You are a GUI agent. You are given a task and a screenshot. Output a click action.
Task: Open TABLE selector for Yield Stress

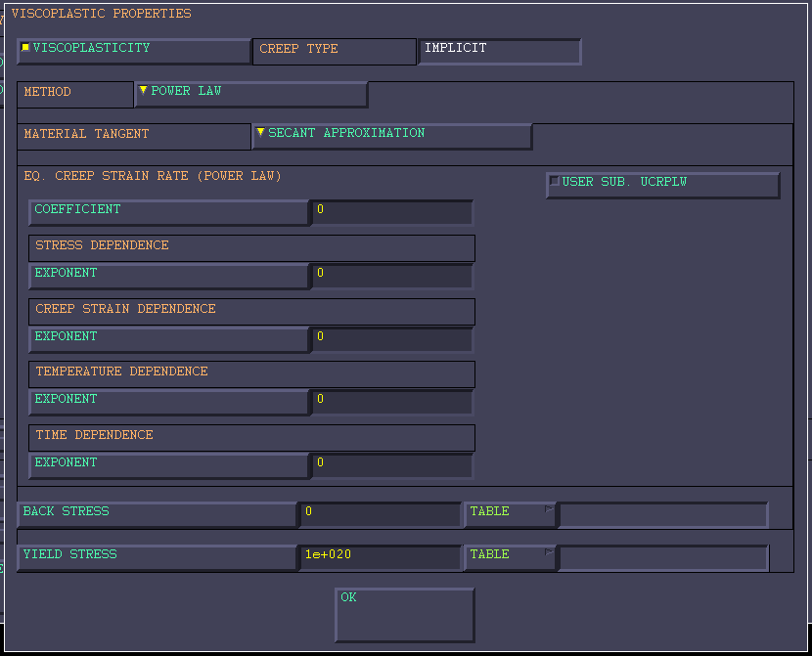[510, 557]
